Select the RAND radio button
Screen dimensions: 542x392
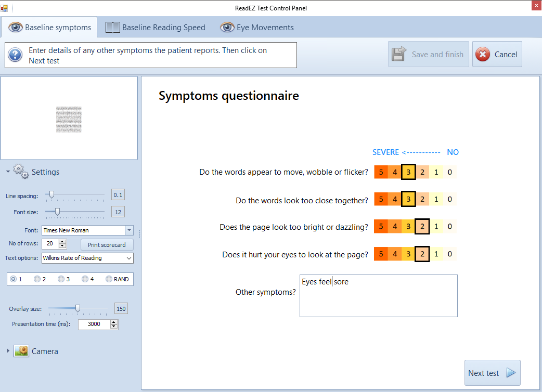coord(109,279)
